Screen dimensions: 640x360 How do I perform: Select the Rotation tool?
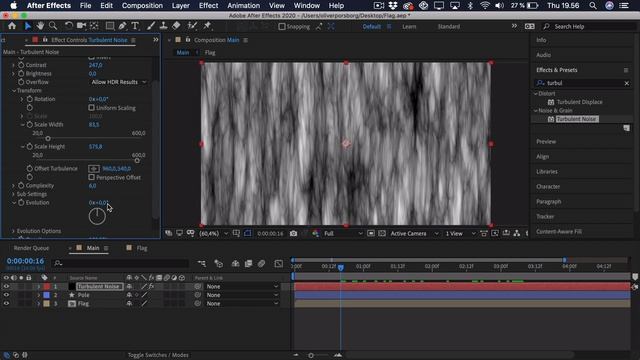(x=69, y=26)
